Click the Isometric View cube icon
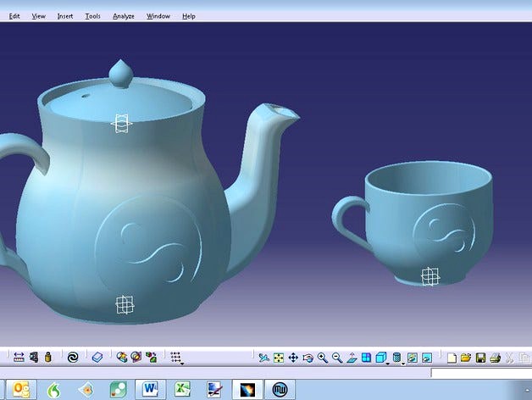 (x=380, y=358)
